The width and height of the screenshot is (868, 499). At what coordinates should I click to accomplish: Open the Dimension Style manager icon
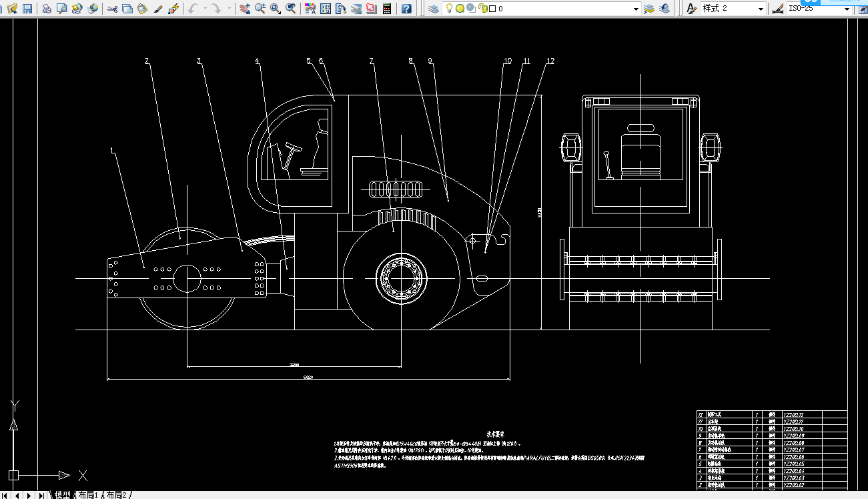777,9
